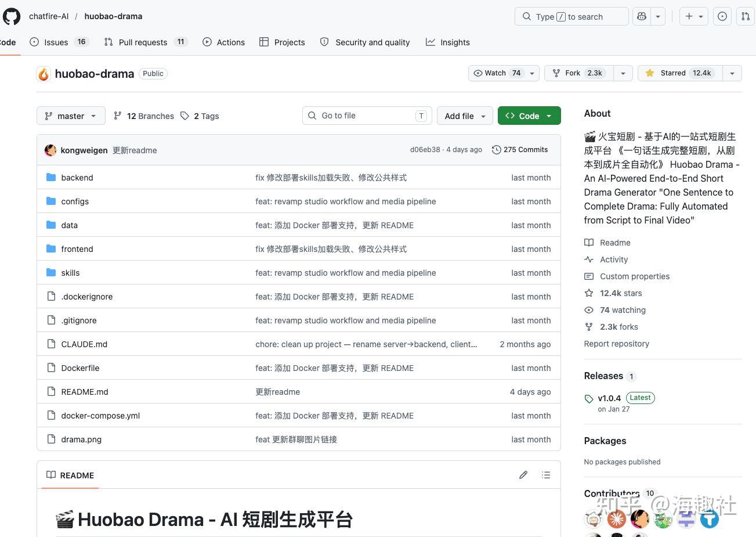Image resolution: width=756 pixels, height=537 pixels.
Task: Click the huobao-drama flame repository icon
Action: point(44,74)
